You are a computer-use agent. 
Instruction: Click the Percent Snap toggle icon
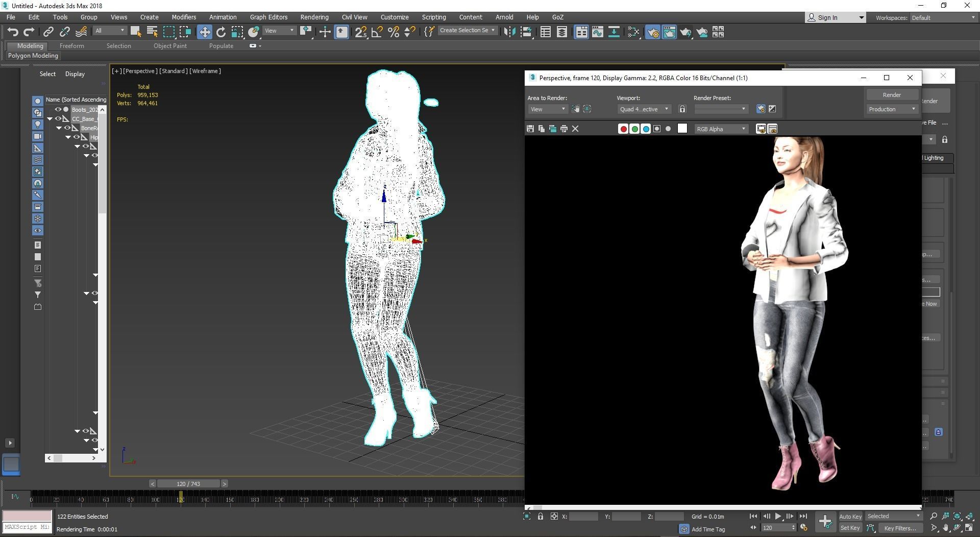coord(394,32)
